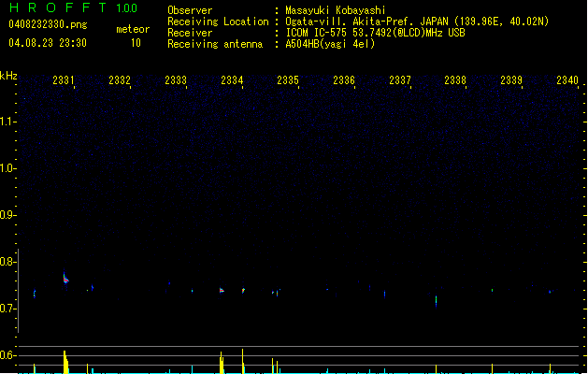
Task: Click the 2335 time axis marker
Action: click(288, 79)
